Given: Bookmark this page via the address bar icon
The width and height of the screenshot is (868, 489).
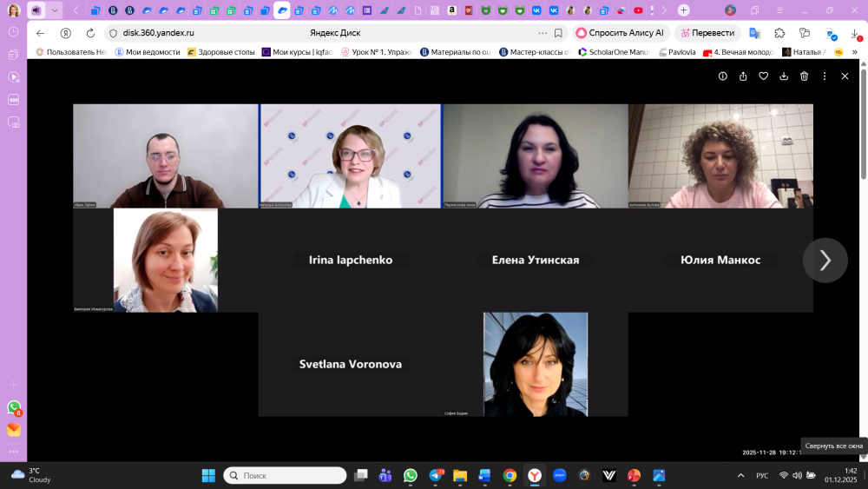Looking at the screenshot, I should pos(558,33).
